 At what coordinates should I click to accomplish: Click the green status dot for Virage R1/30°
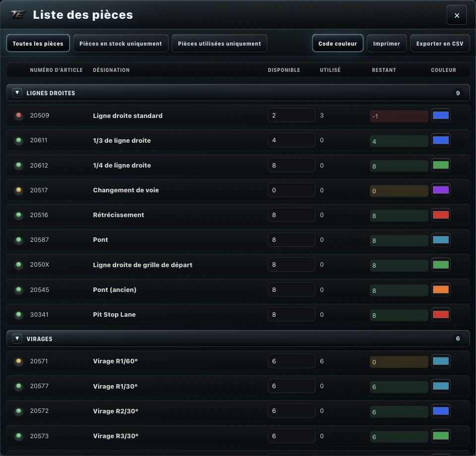pyautogui.click(x=18, y=386)
